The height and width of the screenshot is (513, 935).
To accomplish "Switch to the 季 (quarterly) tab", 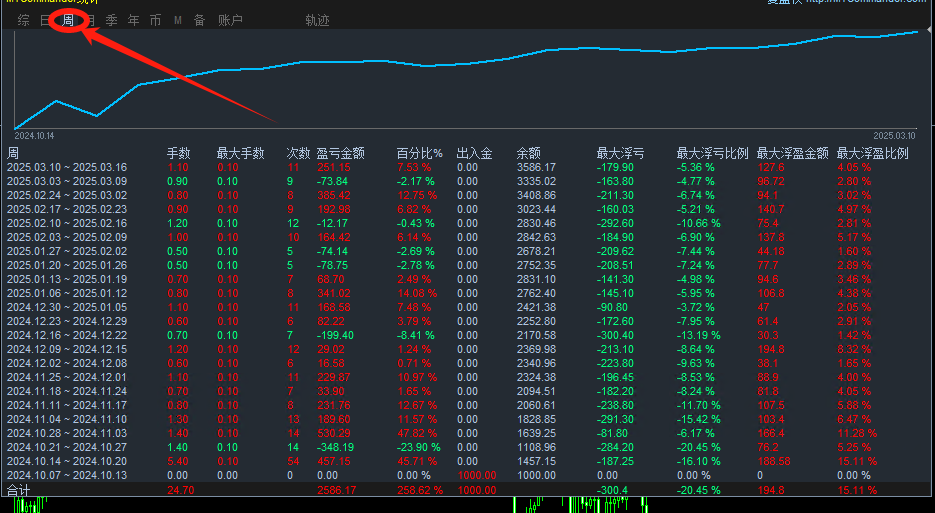I will click(112, 20).
